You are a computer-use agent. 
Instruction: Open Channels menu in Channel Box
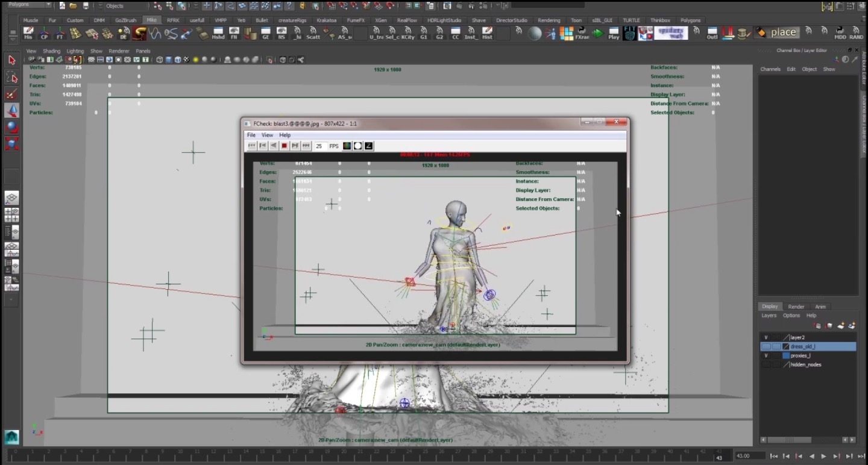pyautogui.click(x=770, y=69)
